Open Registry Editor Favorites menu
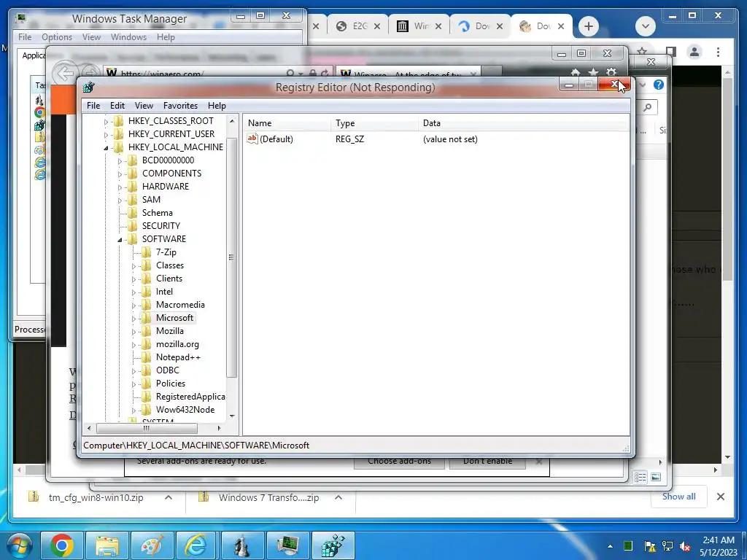This screenshot has width=747, height=560. point(180,106)
